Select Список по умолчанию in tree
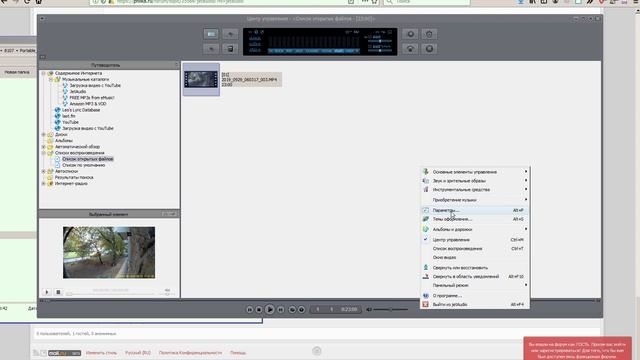This screenshot has height=360, width=640. [84, 165]
